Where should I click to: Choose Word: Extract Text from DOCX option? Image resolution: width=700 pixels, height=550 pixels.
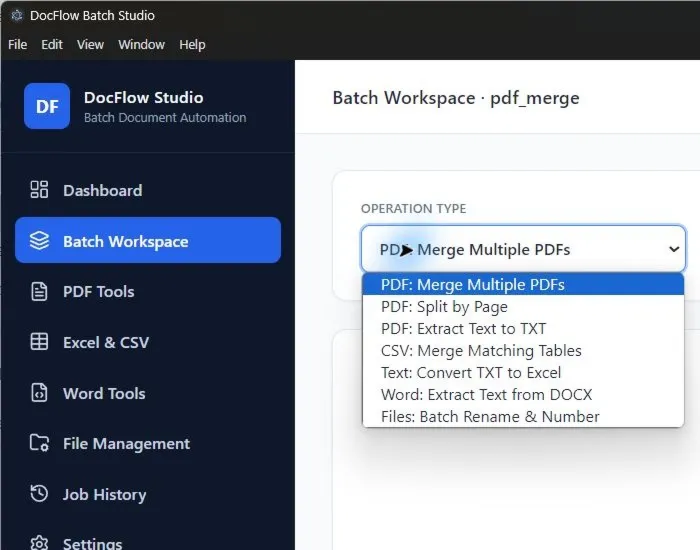point(523,394)
